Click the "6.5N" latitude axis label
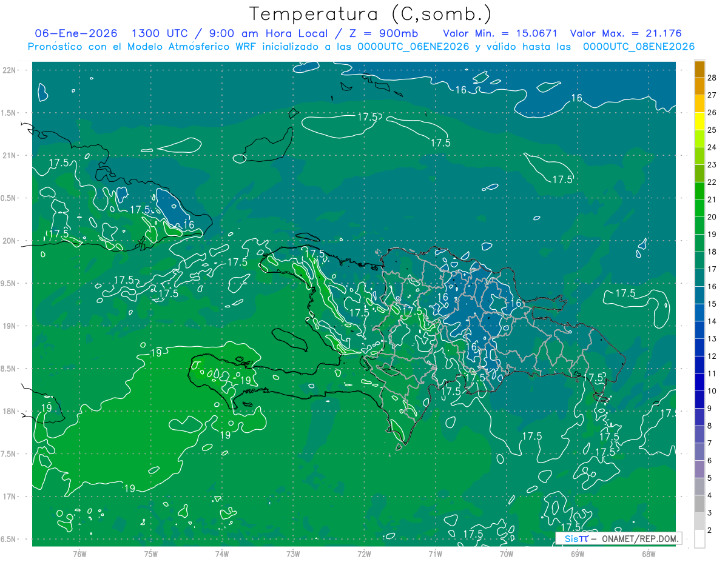Screen dimensions: 728x562 (8, 540)
